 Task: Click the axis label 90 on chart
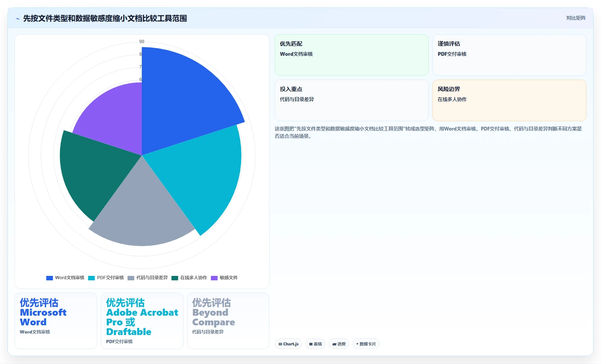[142, 42]
